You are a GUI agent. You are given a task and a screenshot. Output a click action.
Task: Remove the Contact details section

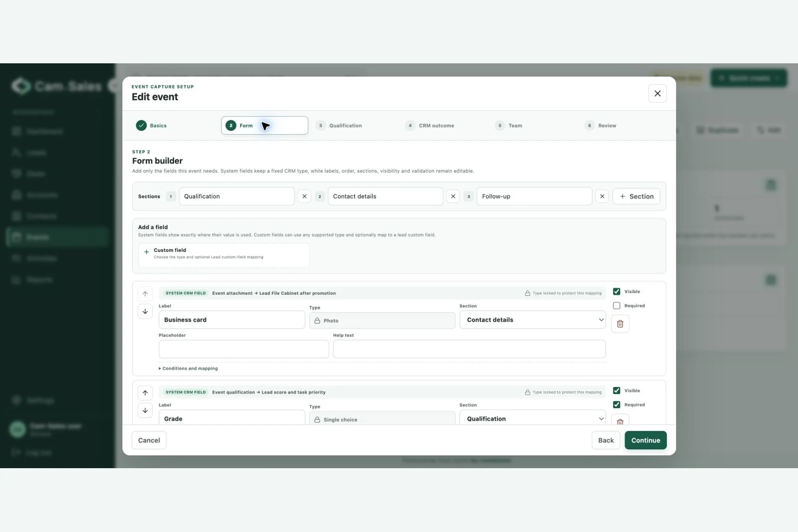click(453, 196)
